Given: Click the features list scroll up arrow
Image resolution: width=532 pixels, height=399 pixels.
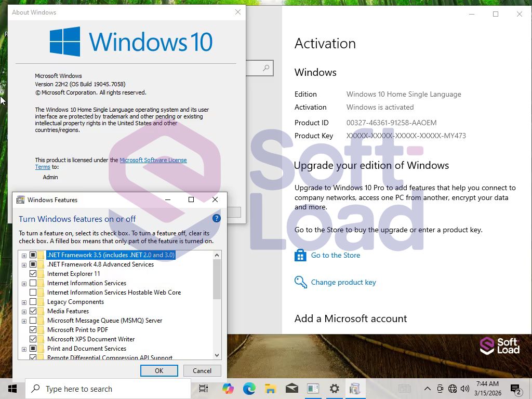Looking at the screenshot, I should click(217, 255).
